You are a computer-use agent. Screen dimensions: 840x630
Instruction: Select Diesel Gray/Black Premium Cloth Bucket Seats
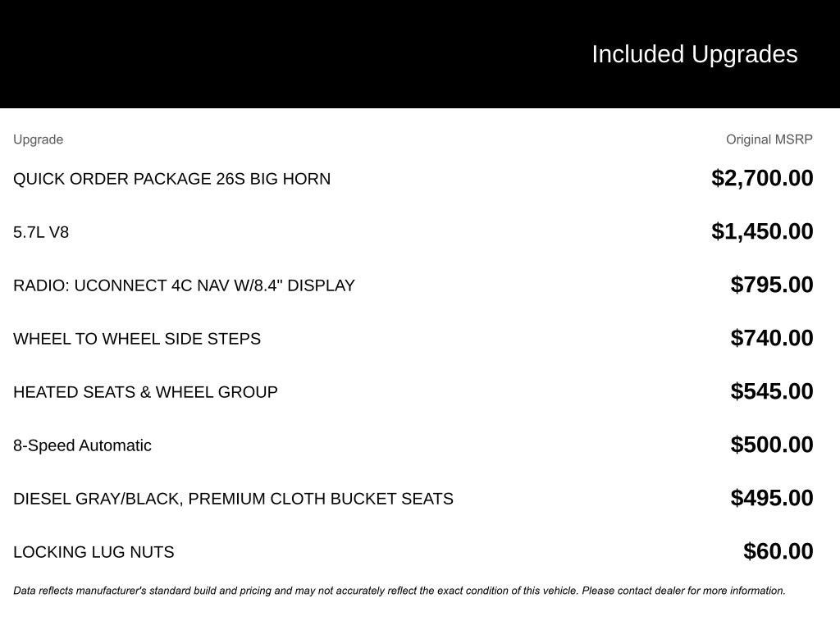[x=233, y=499]
